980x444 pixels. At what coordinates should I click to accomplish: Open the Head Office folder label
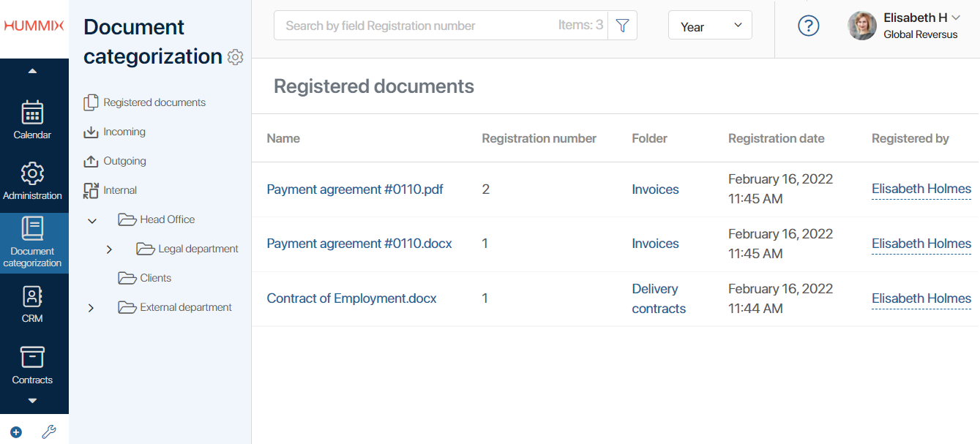(168, 219)
